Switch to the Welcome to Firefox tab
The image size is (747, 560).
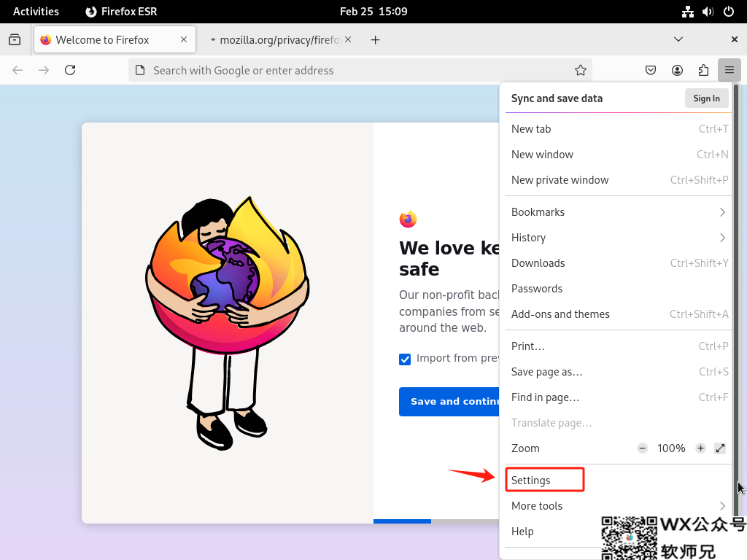[115, 39]
